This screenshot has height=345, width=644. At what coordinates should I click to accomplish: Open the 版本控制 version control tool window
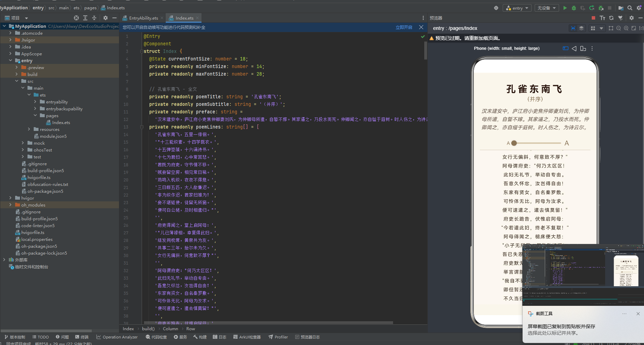[x=15, y=337]
